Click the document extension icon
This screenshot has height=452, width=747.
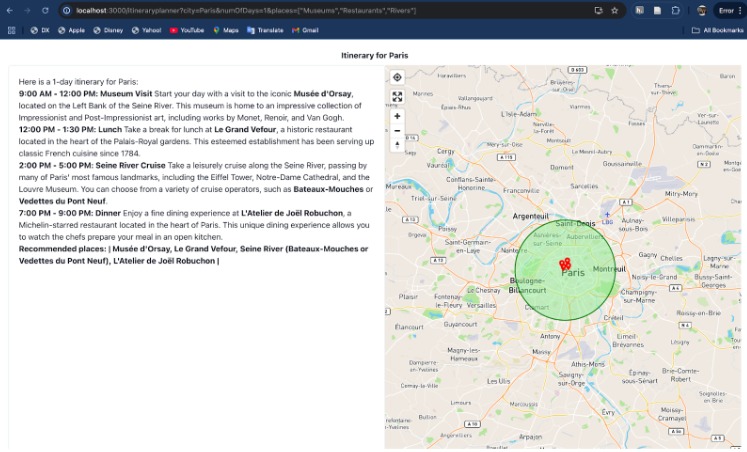[x=657, y=10]
